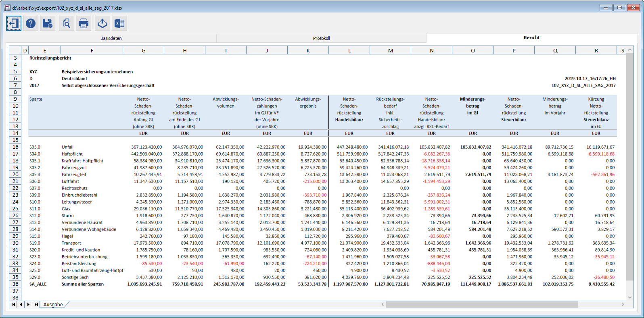
Task: Click the 'Rechtsschutz' row label
Action: click(x=75, y=188)
